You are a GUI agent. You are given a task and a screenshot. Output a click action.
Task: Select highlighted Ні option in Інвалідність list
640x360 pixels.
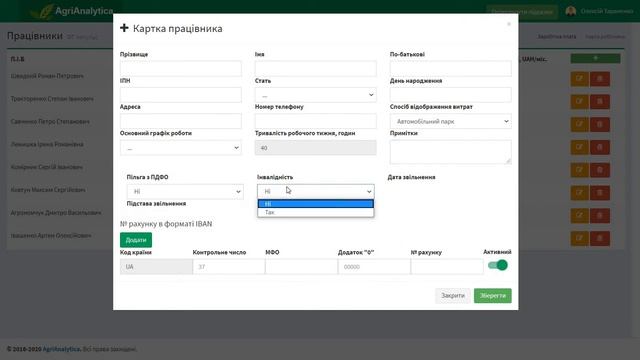tap(316, 204)
